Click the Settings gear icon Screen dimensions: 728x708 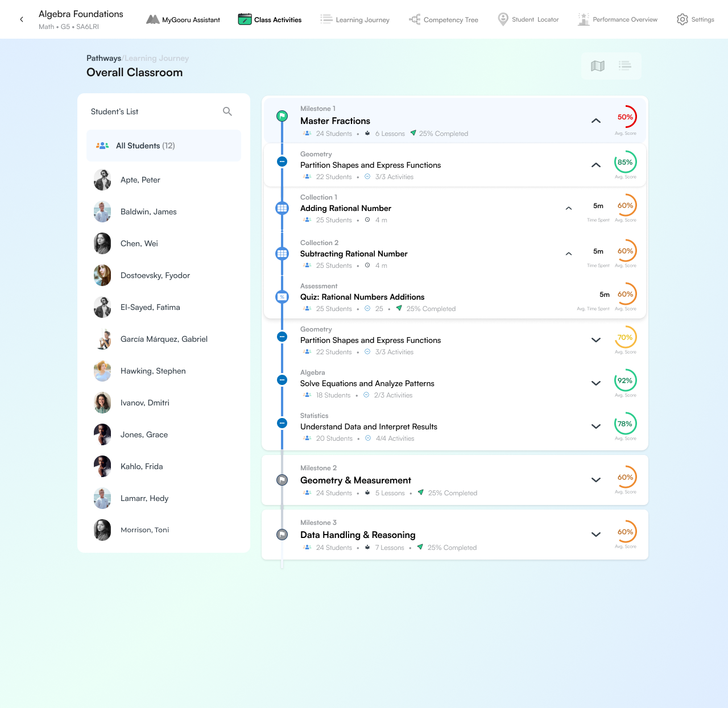click(x=682, y=19)
